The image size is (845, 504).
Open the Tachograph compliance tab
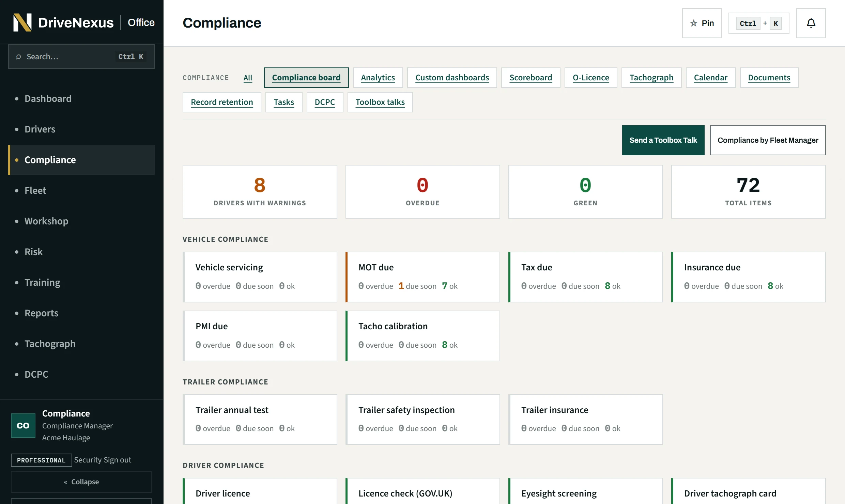pyautogui.click(x=651, y=78)
